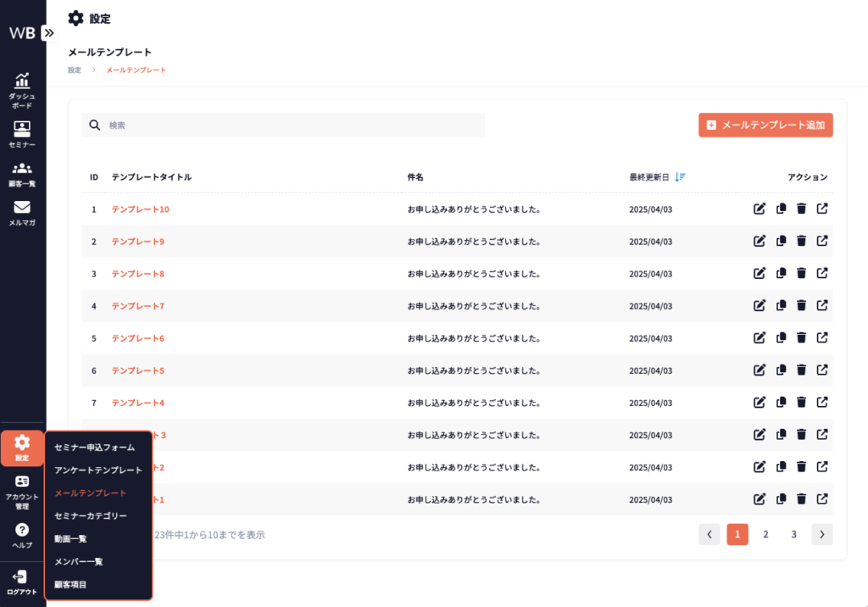Click the メールテンプレート追加 button
The width and height of the screenshot is (868, 607).
pyautogui.click(x=765, y=125)
